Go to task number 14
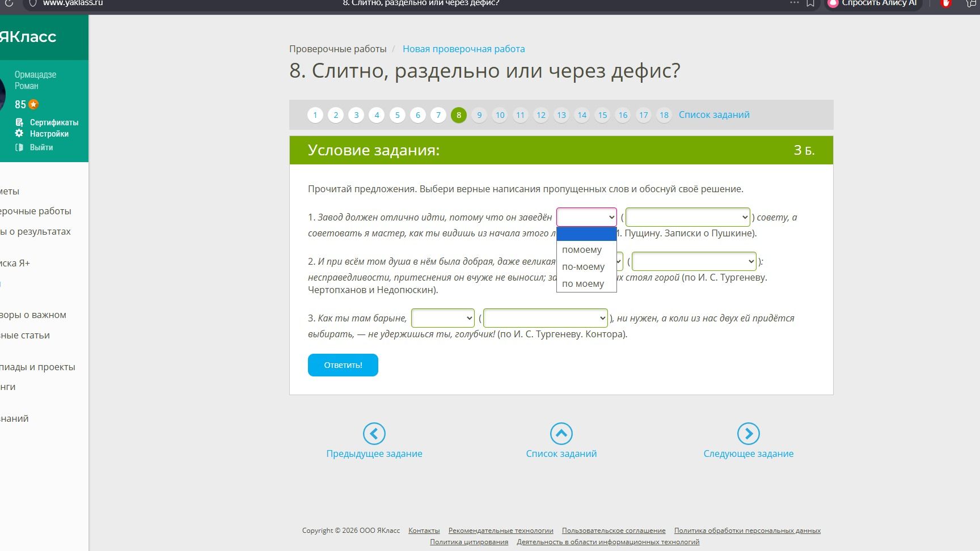The width and height of the screenshot is (980, 551). click(582, 115)
